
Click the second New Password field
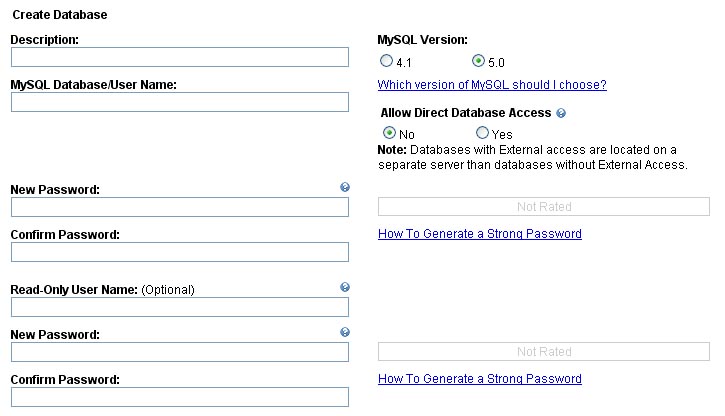pyautogui.click(x=180, y=352)
